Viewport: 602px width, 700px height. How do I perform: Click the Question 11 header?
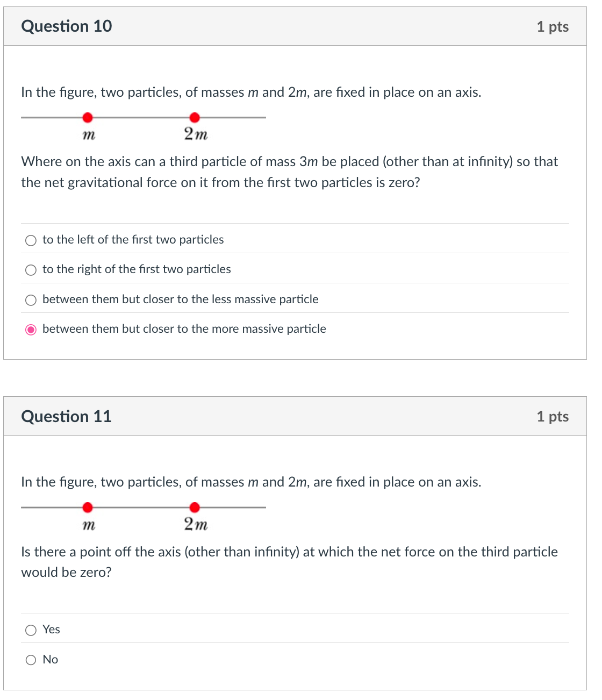point(66,416)
